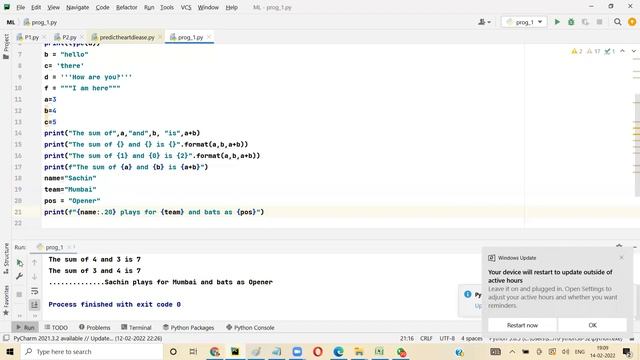
Task: Go to next highlighted error arrow
Action: tap(633, 51)
